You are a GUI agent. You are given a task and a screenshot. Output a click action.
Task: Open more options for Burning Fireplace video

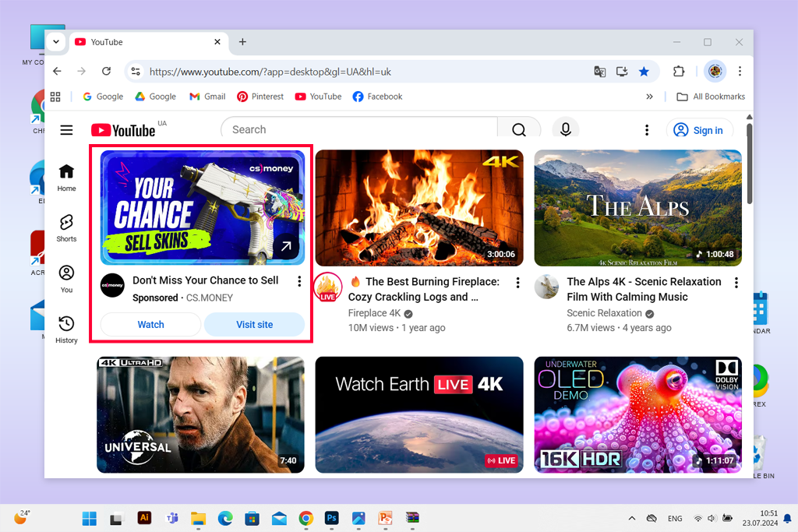point(517,283)
